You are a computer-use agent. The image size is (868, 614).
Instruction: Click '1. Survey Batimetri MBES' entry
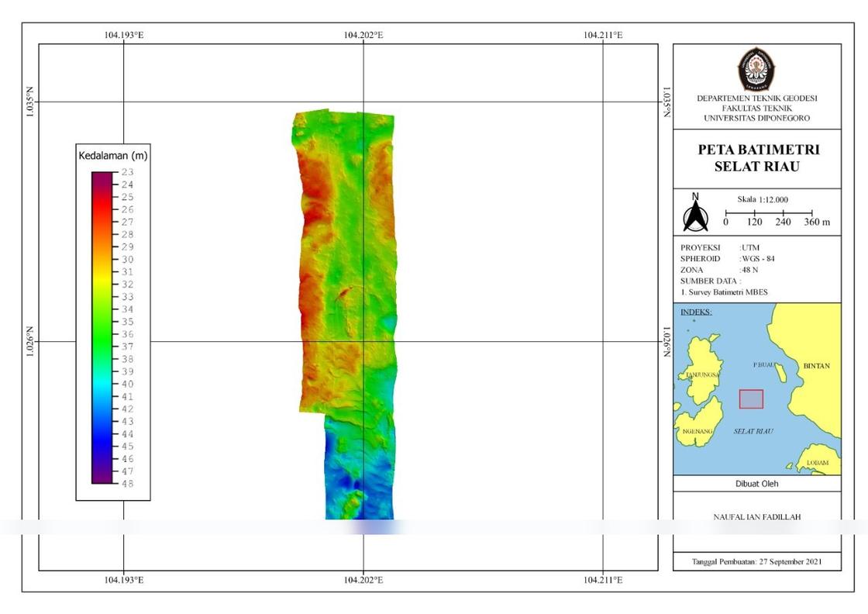coord(724,291)
